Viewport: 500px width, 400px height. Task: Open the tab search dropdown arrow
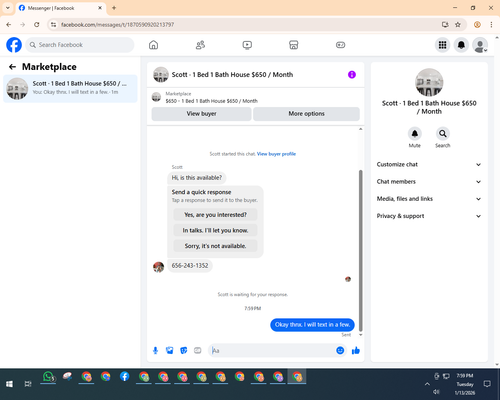point(8,8)
